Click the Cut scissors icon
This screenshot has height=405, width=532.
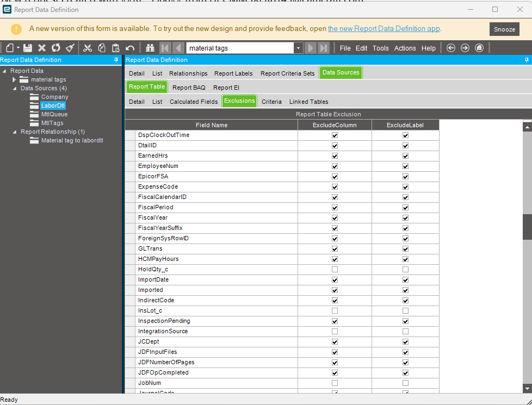tap(88, 48)
